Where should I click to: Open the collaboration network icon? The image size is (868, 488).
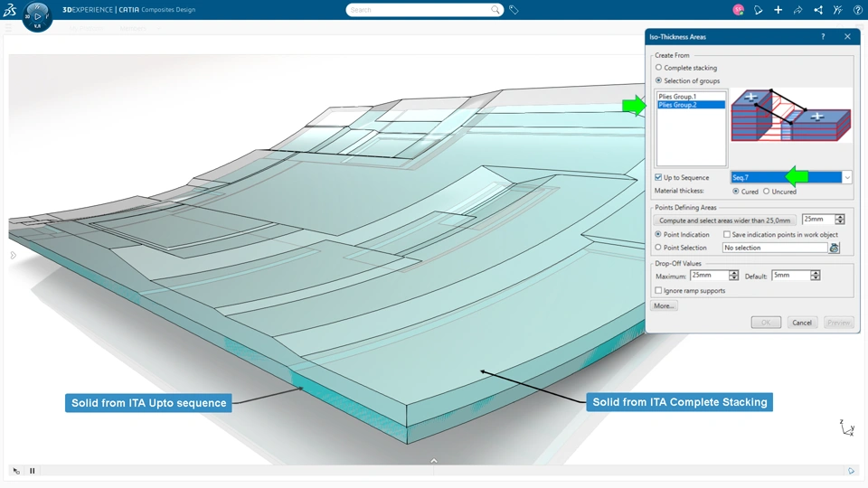[817, 10]
